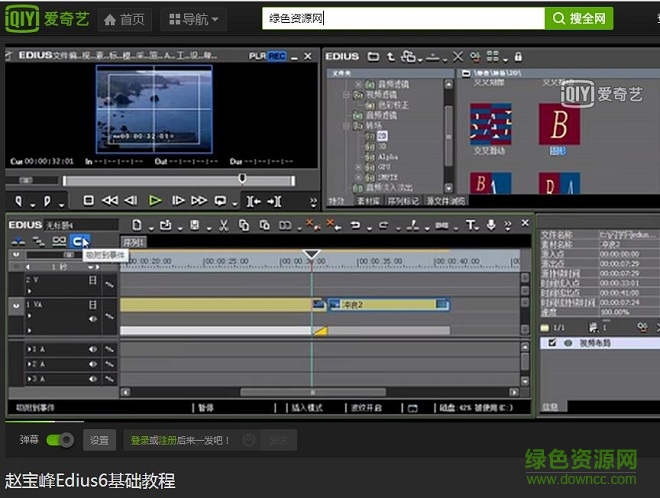
Task: Click the Rewind button in the player
Action: click(x=111, y=200)
